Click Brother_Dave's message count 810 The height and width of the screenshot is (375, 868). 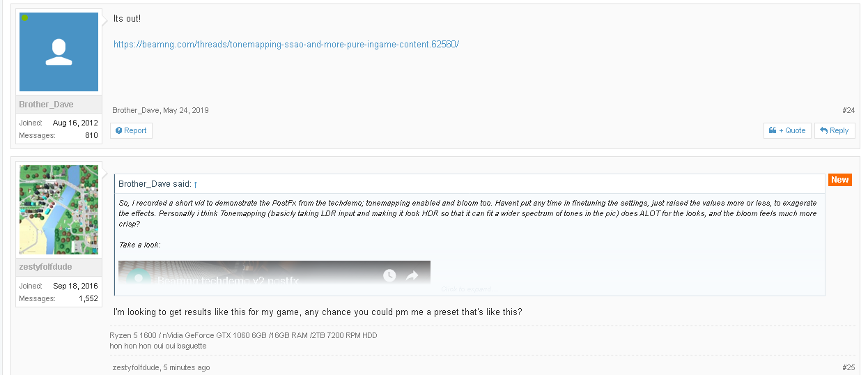click(91, 135)
